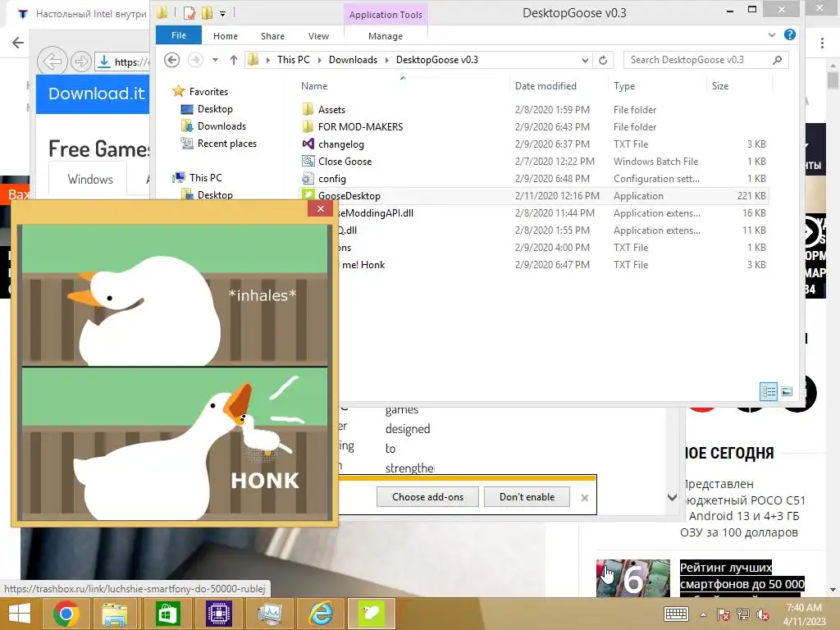Select the Close Goose batch file
This screenshot has width=840, height=630.
click(345, 162)
